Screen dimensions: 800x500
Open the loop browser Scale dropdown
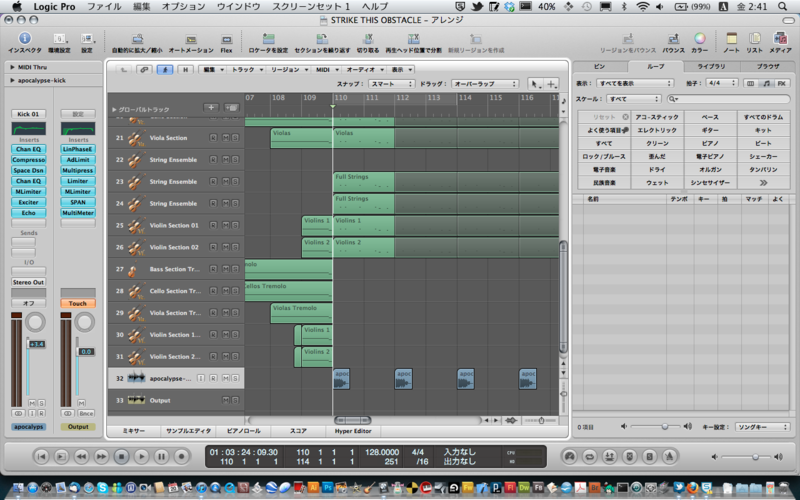(x=632, y=98)
